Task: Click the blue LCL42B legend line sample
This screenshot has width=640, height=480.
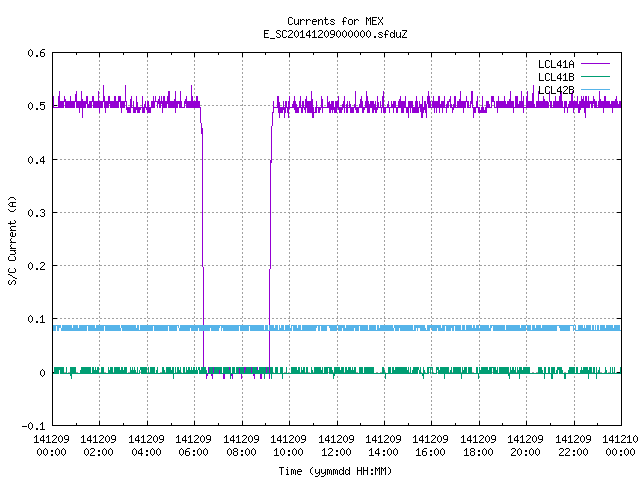Action: pyautogui.click(x=595, y=89)
